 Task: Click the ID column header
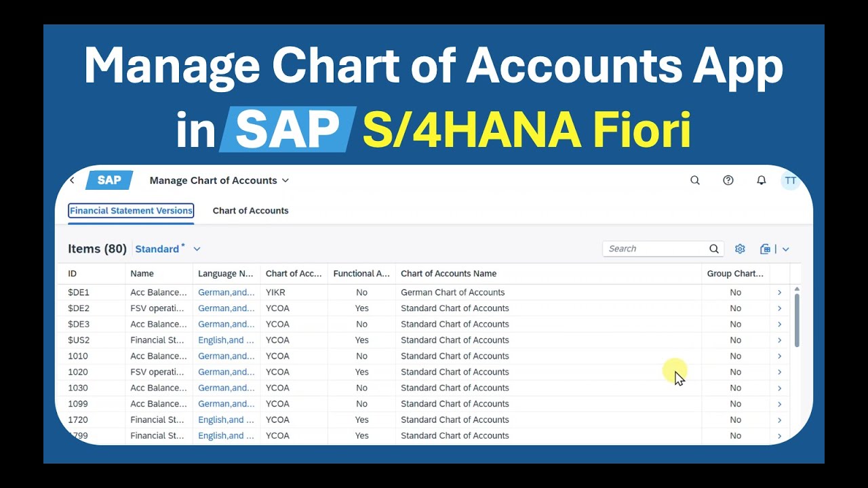tap(91, 274)
